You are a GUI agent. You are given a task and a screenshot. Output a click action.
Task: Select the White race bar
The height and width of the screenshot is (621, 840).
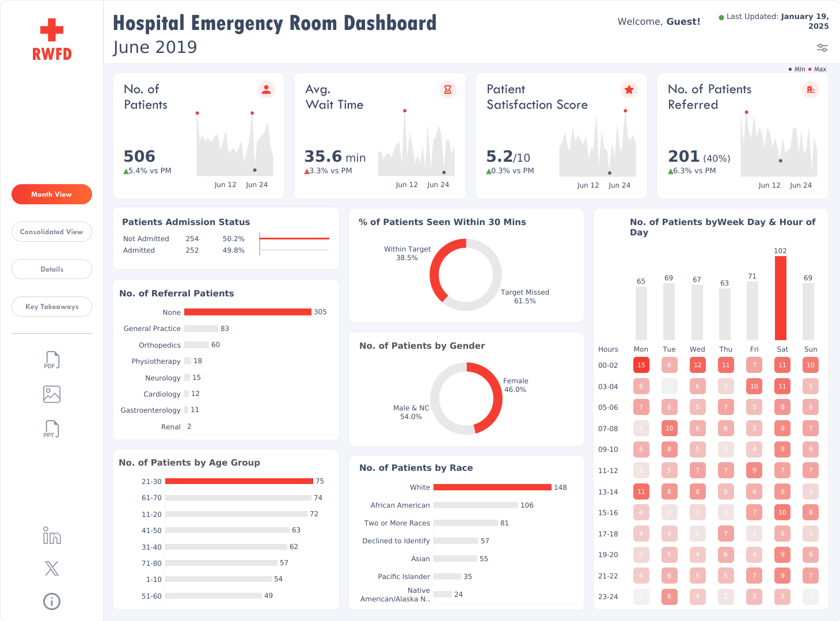tap(492, 487)
